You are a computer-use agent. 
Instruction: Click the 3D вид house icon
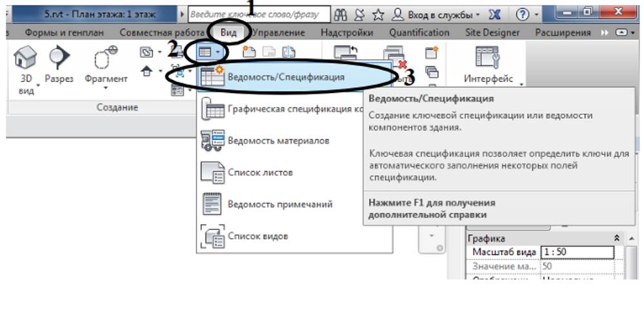click(25, 57)
